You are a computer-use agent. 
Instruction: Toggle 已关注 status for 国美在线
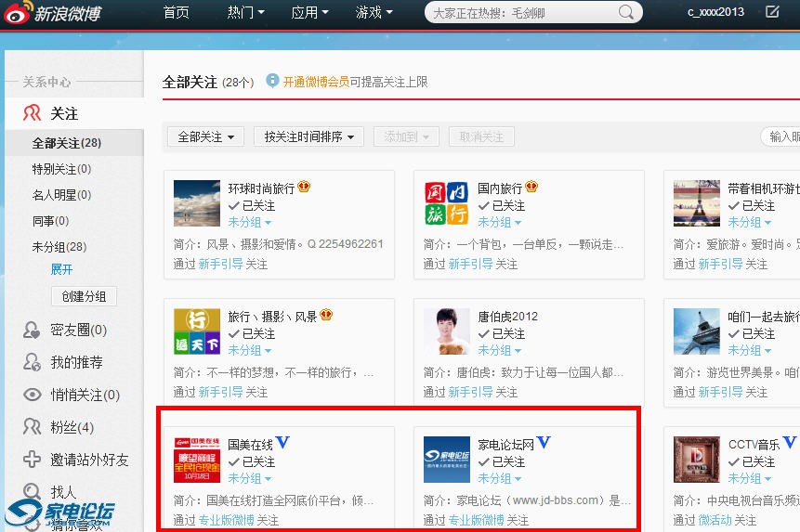tap(252, 461)
